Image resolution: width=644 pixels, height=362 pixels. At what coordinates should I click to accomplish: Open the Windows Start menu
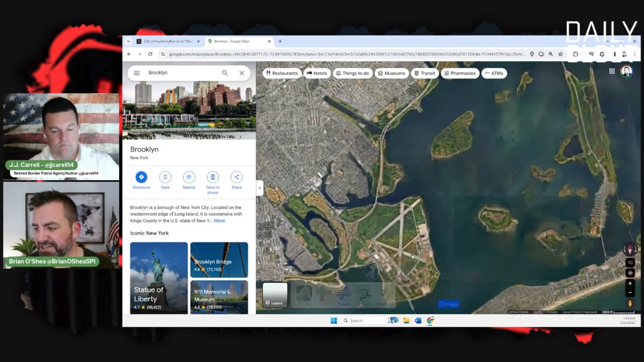click(334, 320)
